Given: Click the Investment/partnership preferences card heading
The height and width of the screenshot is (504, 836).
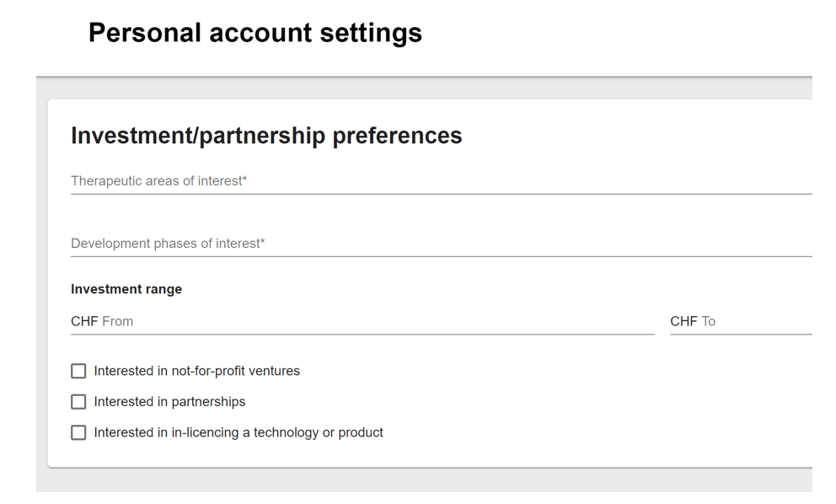Looking at the screenshot, I should click(266, 136).
